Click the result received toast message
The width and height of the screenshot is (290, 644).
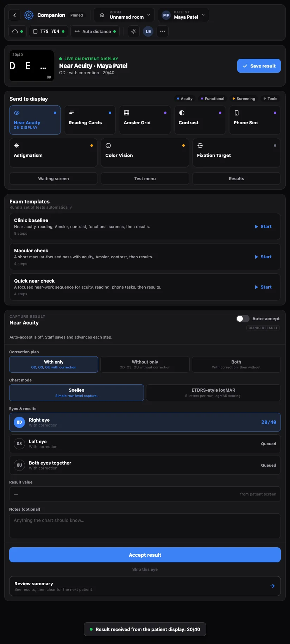[x=145, y=629]
